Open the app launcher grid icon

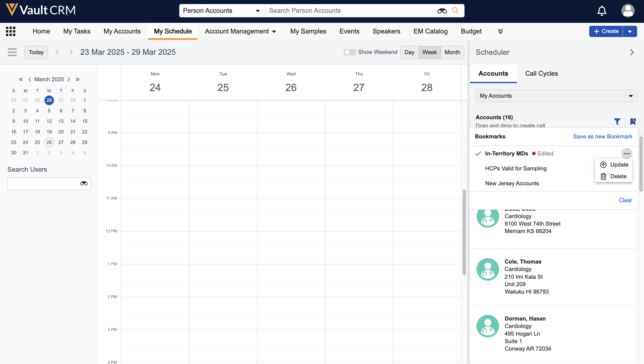tap(10, 31)
